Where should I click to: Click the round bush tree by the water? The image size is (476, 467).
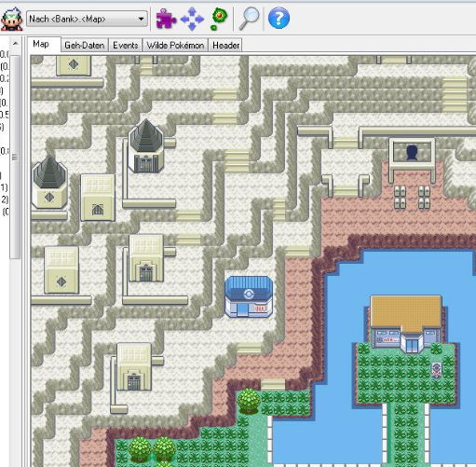pos(249,401)
